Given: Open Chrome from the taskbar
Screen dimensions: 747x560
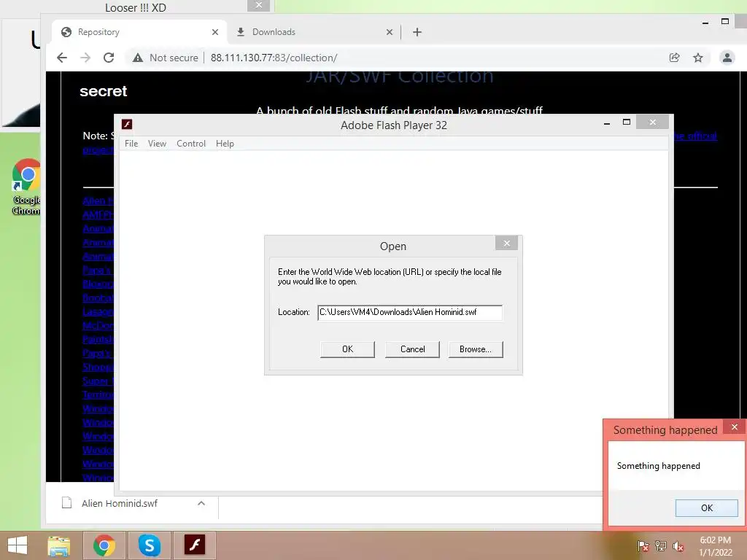Looking at the screenshot, I should pyautogui.click(x=104, y=545).
